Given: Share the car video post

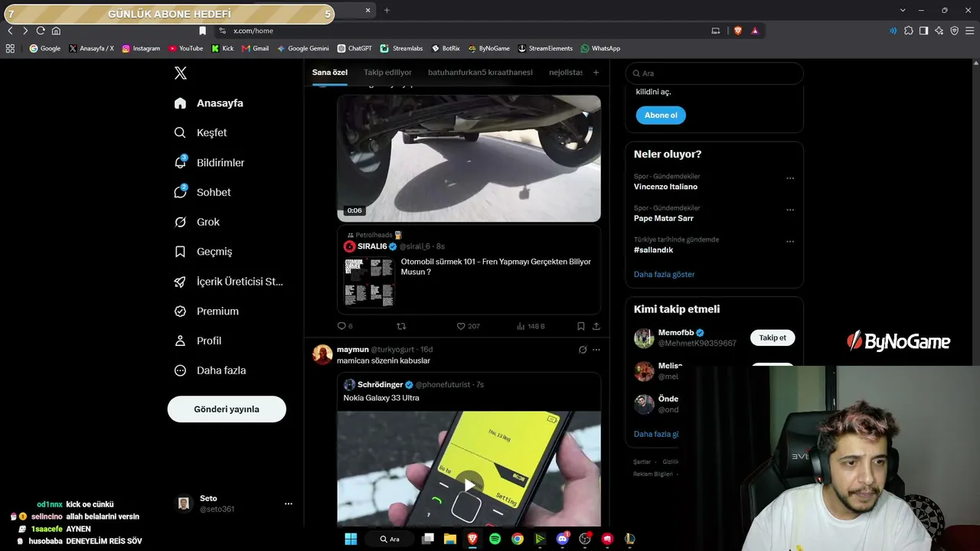Looking at the screenshot, I should tap(596, 326).
